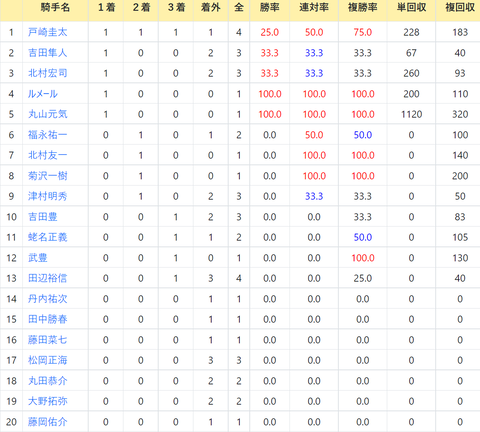Image resolution: width=480 pixels, height=432 pixels.
Task: Select jockey 丸山元気
Action: [48, 114]
